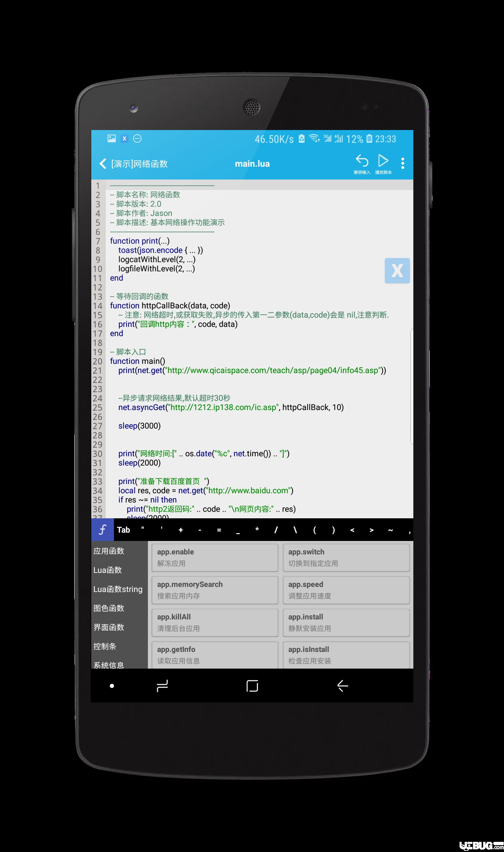This screenshot has width=504, height=852.
Task: Open the three-dot overflow menu
Action: point(402,163)
